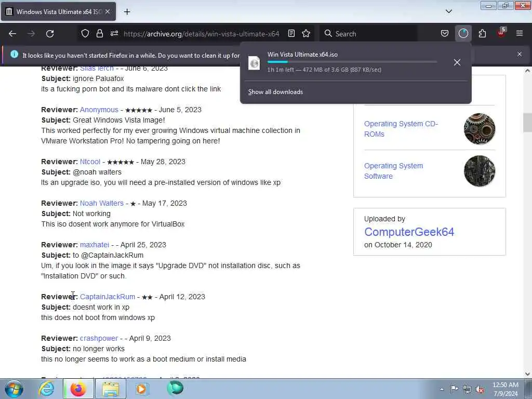
Task: Click Action Center flag tray icon
Action: click(x=454, y=389)
